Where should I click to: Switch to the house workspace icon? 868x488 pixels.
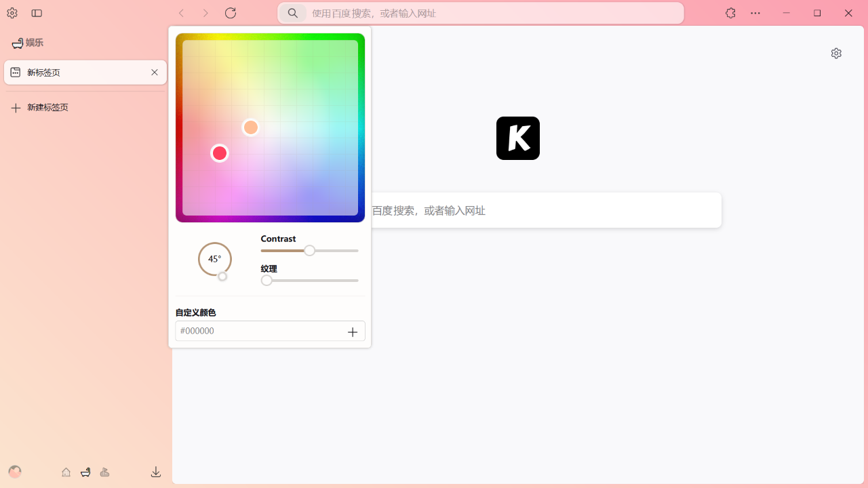click(x=66, y=472)
